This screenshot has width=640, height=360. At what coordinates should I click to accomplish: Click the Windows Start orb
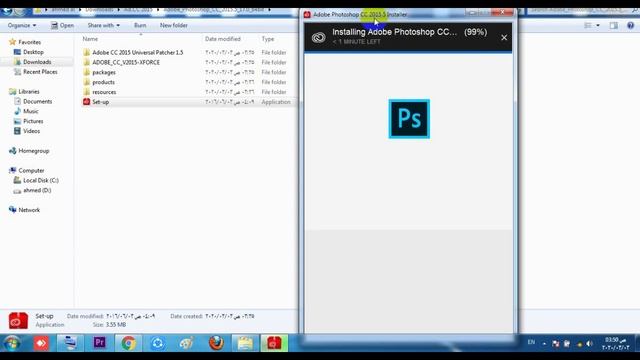point(11,343)
